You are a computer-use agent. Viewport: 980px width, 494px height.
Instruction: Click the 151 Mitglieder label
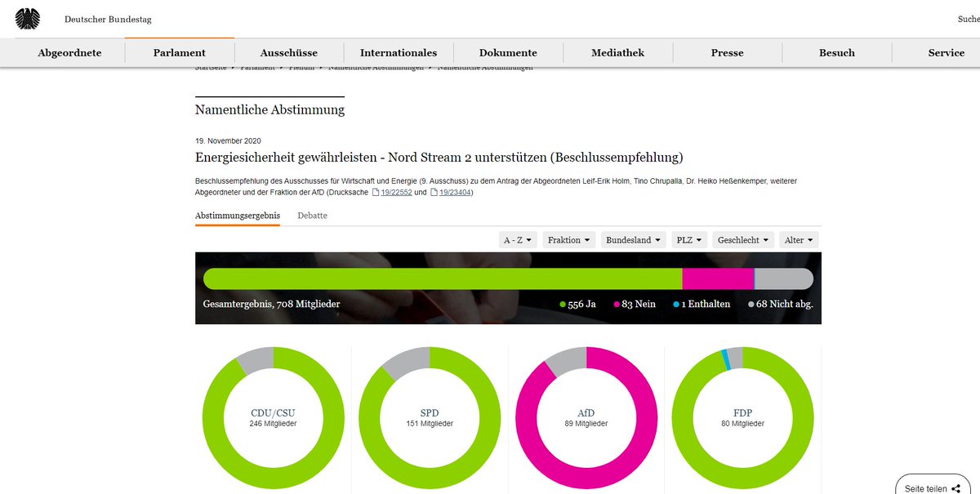[x=430, y=424]
